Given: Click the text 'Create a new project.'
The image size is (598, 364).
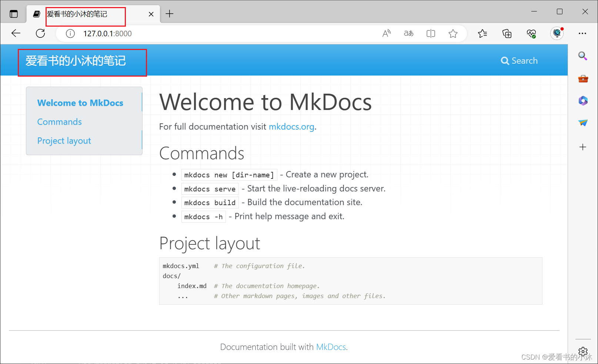Looking at the screenshot, I should tap(327, 174).
